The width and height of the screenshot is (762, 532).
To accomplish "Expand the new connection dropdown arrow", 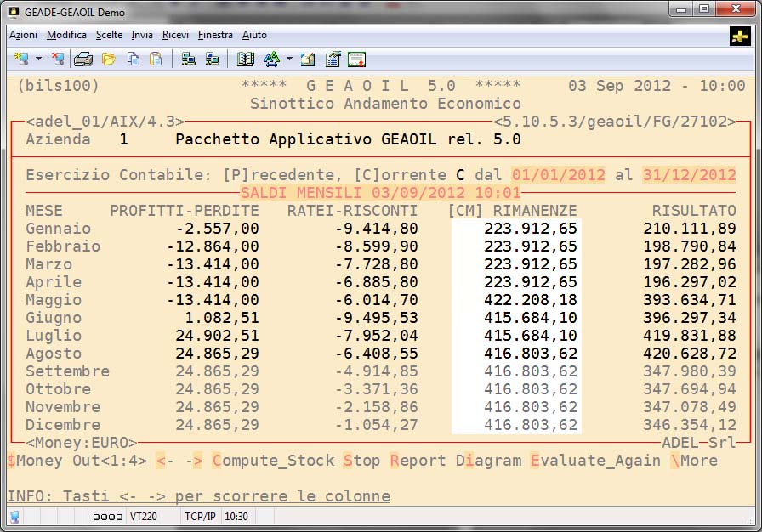I will coord(39,59).
